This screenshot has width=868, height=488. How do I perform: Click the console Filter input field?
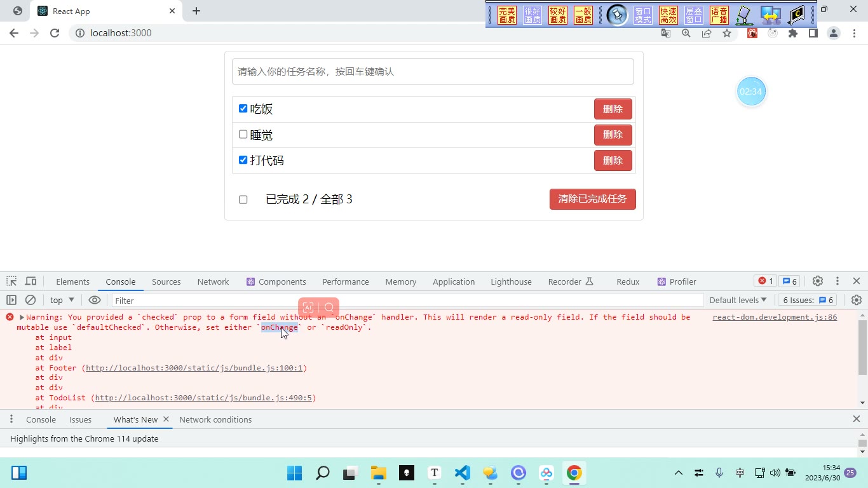click(x=408, y=300)
